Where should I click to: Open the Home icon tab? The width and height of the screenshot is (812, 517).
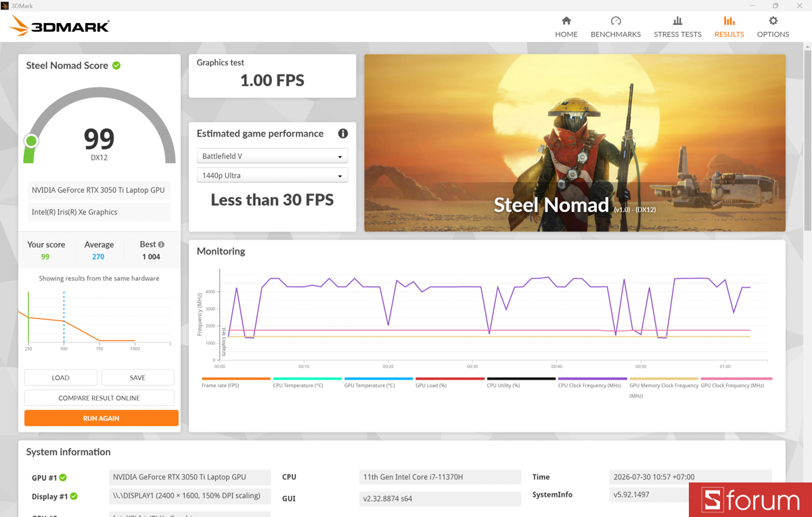click(566, 21)
